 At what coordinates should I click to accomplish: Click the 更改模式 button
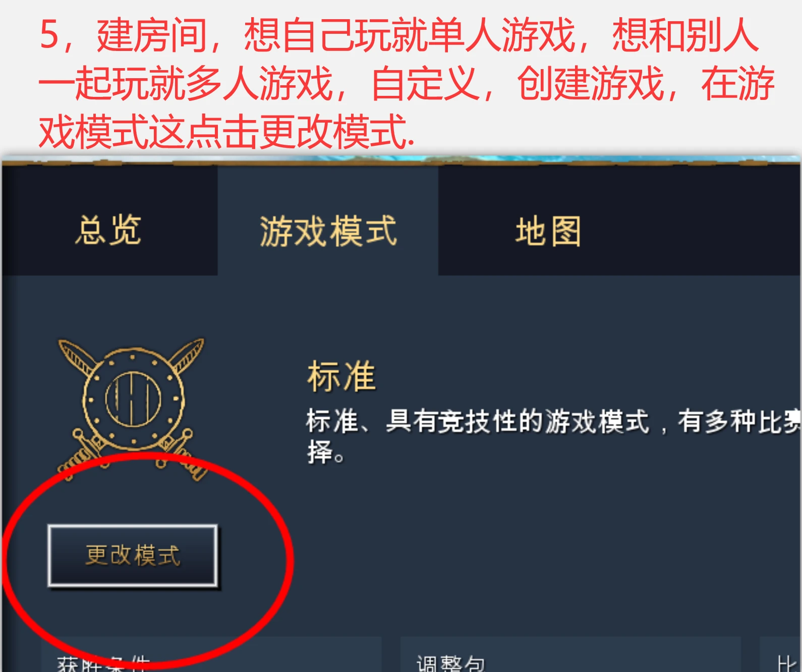pyautogui.click(x=133, y=555)
